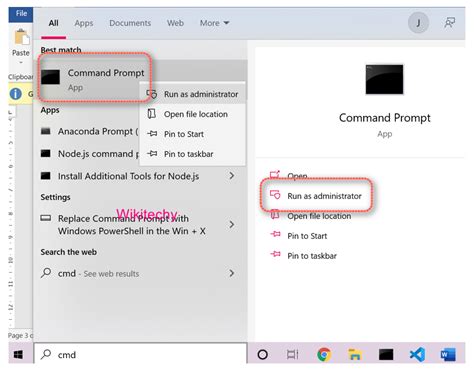The image size is (474, 372).
Task: Open the Web search tab
Action: [175, 23]
